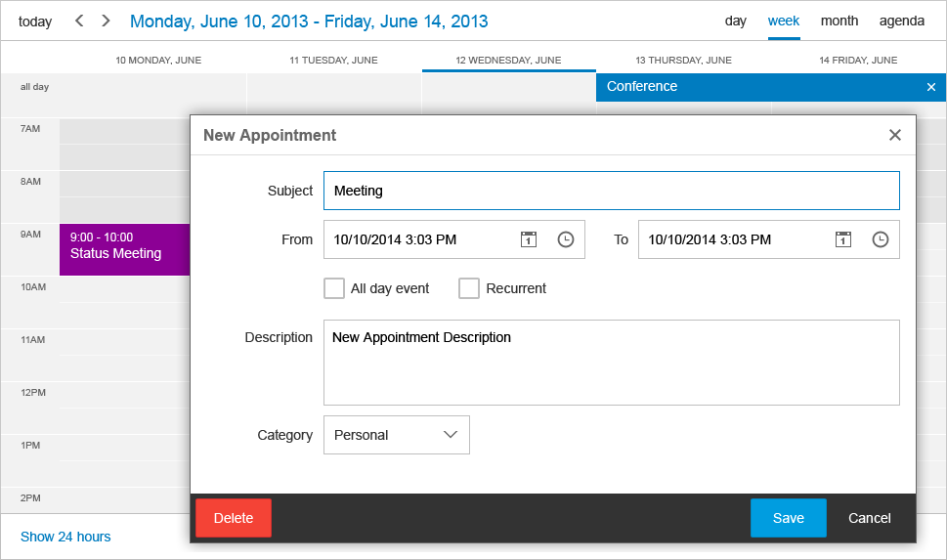Click Show 24 hours link
This screenshot has width=947, height=560.
pos(65,537)
